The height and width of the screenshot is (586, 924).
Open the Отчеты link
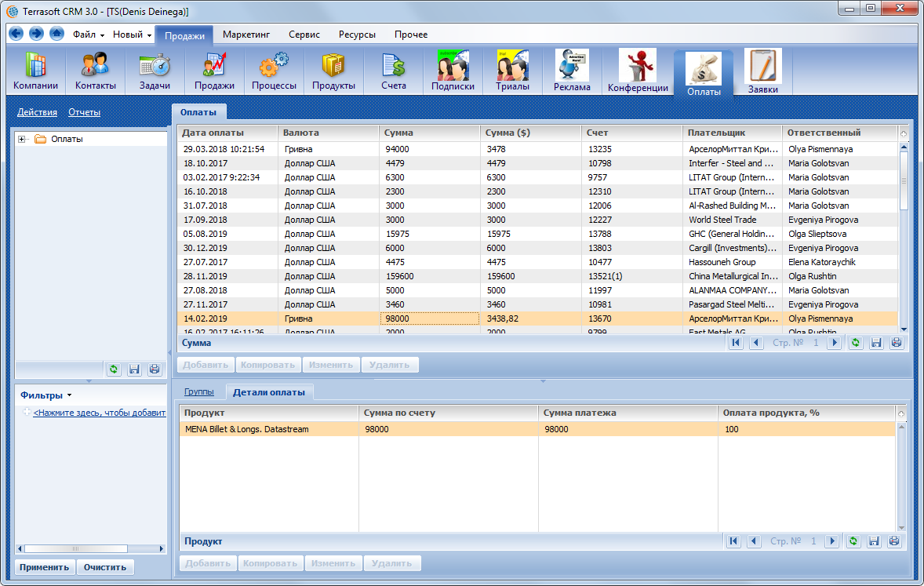84,112
